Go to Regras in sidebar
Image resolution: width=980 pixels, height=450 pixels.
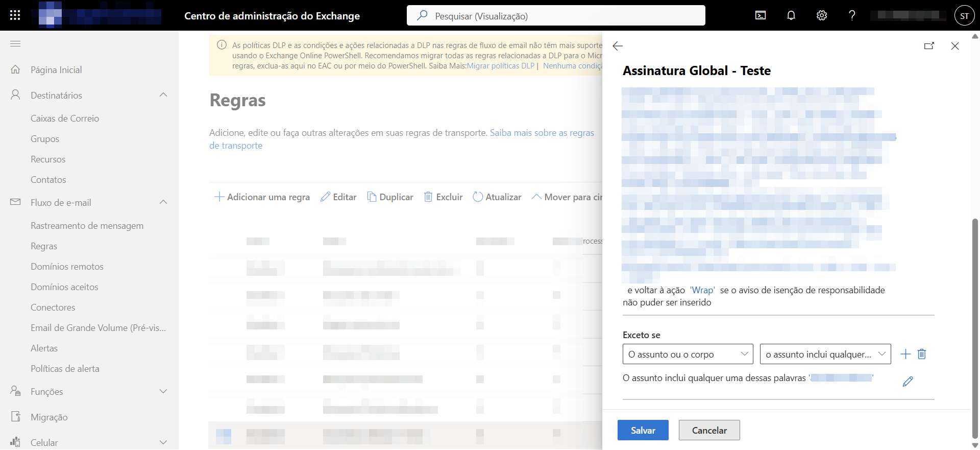(x=44, y=246)
